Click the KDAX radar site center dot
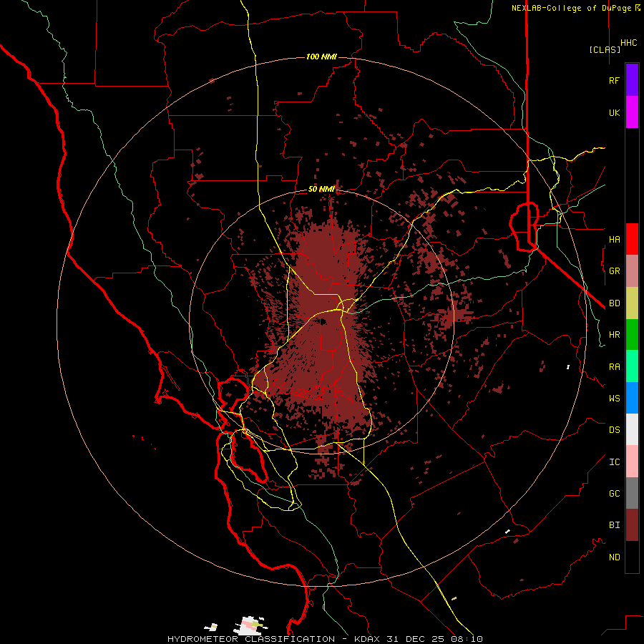Viewport: 644px width, 644px height. click(323, 321)
